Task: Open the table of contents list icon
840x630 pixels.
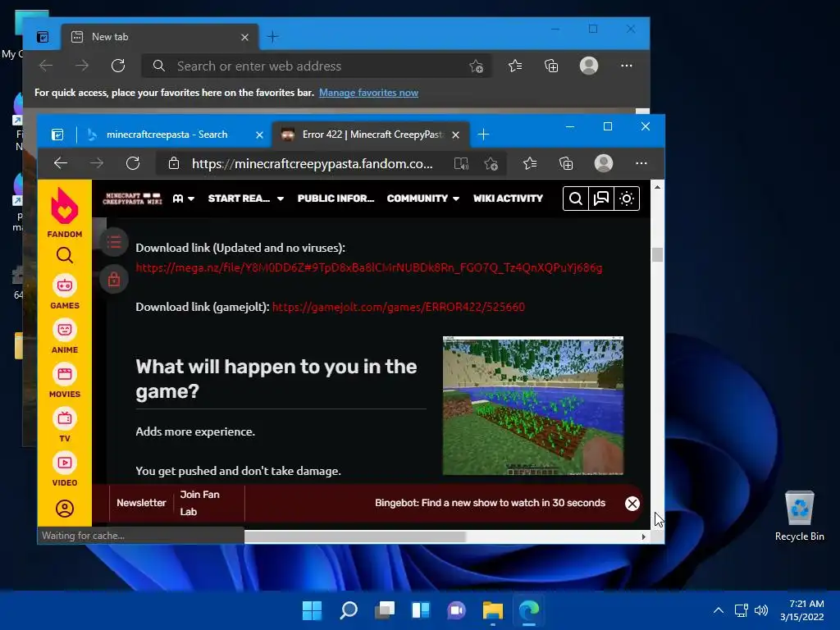Action: [113, 243]
